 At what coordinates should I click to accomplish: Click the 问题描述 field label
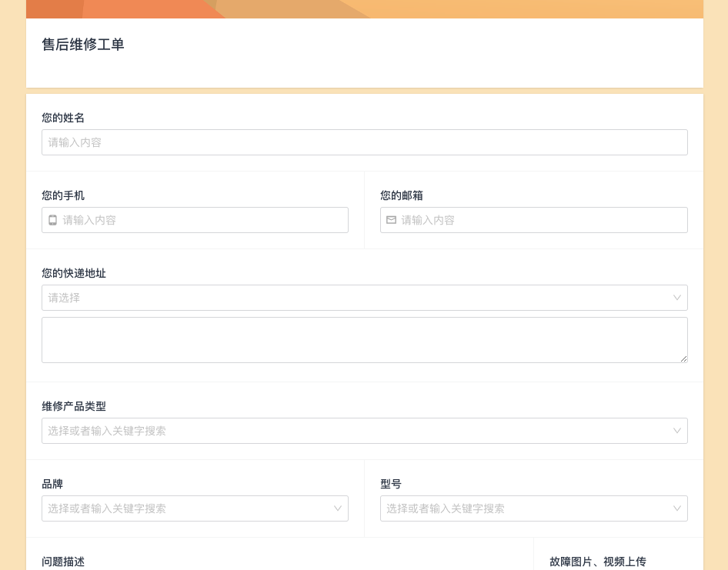click(x=63, y=562)
